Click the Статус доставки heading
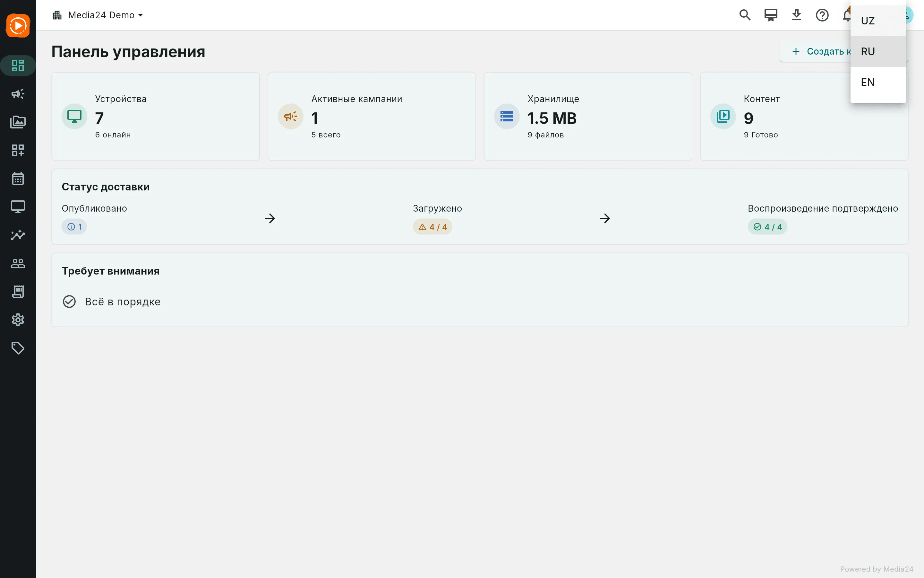 [106, 187]
